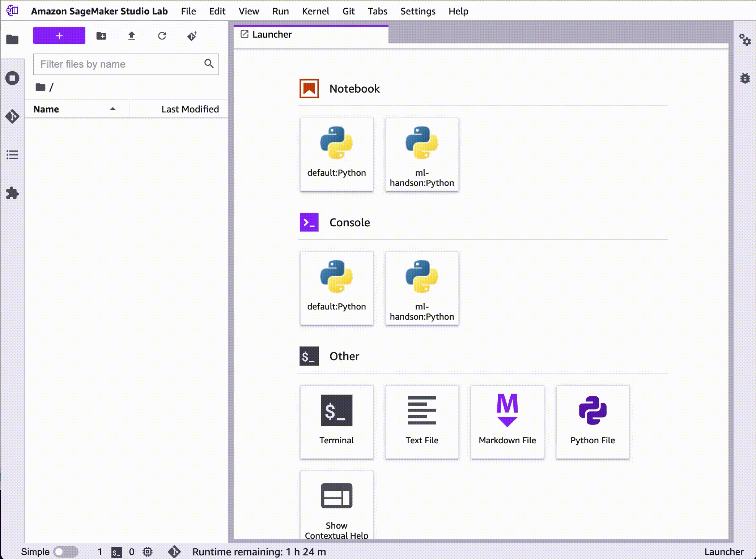The image size is (756, 559).
Task: Create an ml-handson:Python notebook
Action: pos(422,154)
